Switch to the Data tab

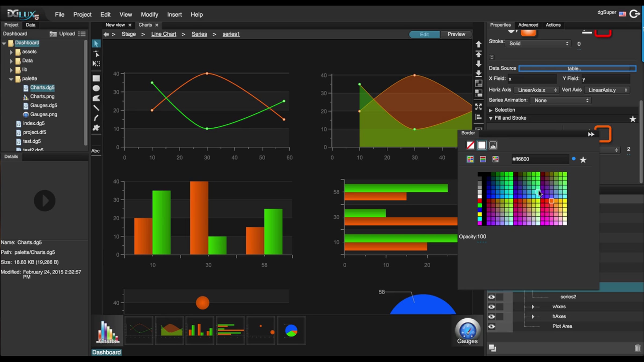[x=31, y=25]
